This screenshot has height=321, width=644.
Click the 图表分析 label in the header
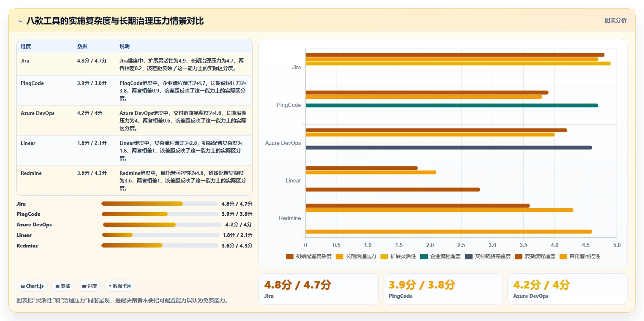point(615,20)
